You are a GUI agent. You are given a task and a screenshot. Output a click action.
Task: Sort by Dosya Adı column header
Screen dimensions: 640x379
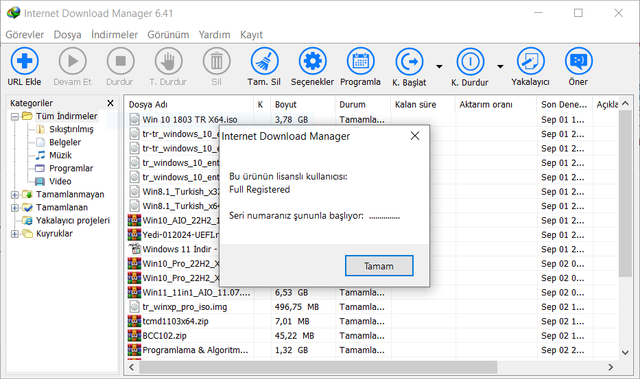[189, 104]
